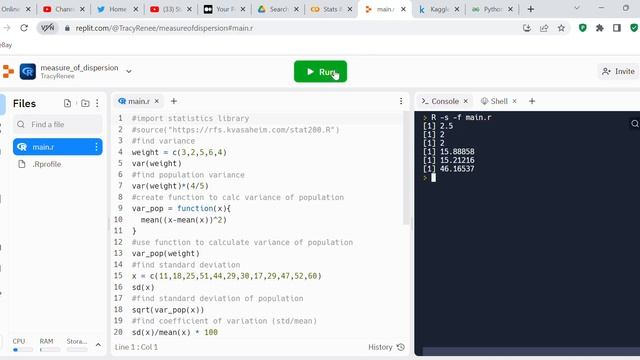Search within the console output
Viewport: 640px width, 360px height.
coord(635,124)
